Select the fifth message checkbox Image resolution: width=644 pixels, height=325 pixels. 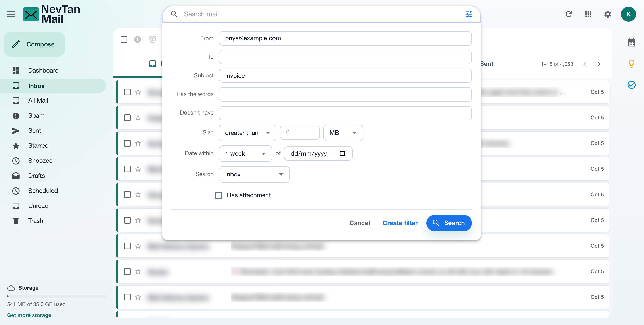point(127,195)
